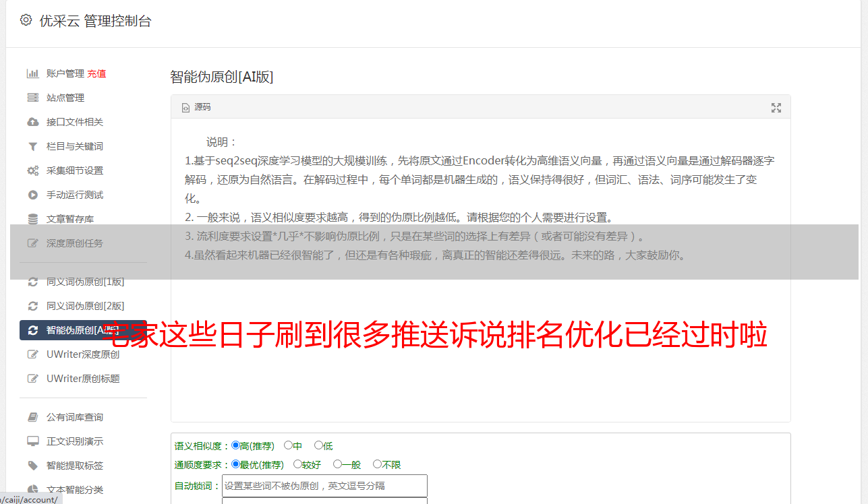This screenshot has width=868, height=504.
Task: Select 语义相似度 中 radio option
Action: point(293,445)
